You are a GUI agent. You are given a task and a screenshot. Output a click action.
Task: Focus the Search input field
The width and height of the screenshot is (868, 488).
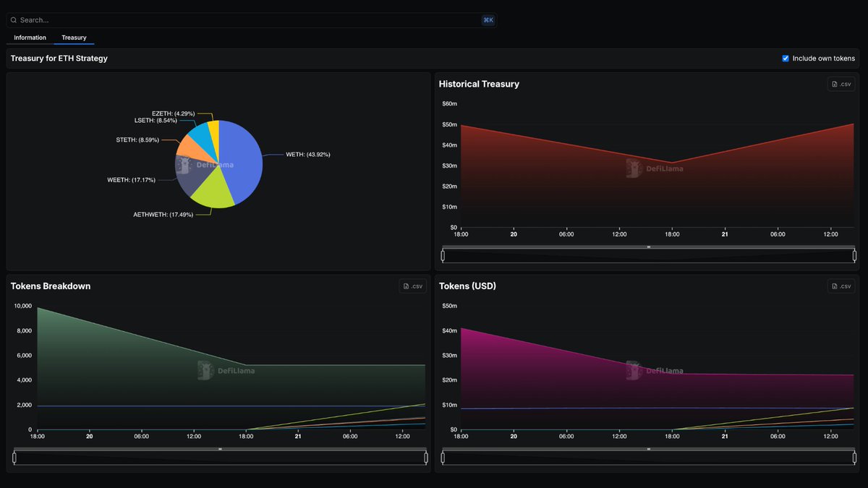251,20
